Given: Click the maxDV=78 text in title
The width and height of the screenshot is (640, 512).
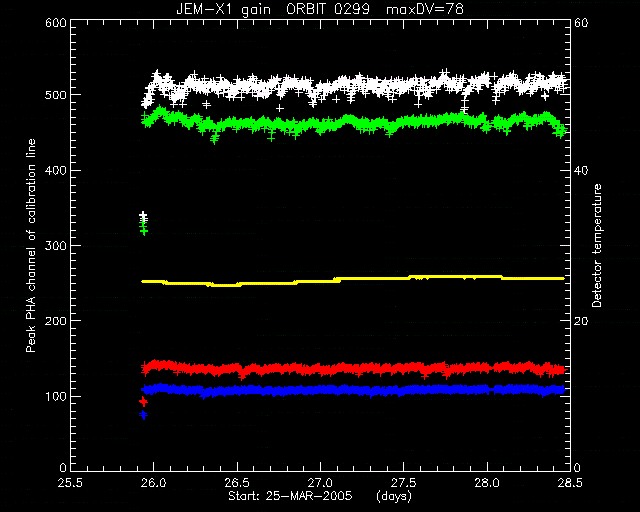Looking at the screenshot, I should 425,9.
